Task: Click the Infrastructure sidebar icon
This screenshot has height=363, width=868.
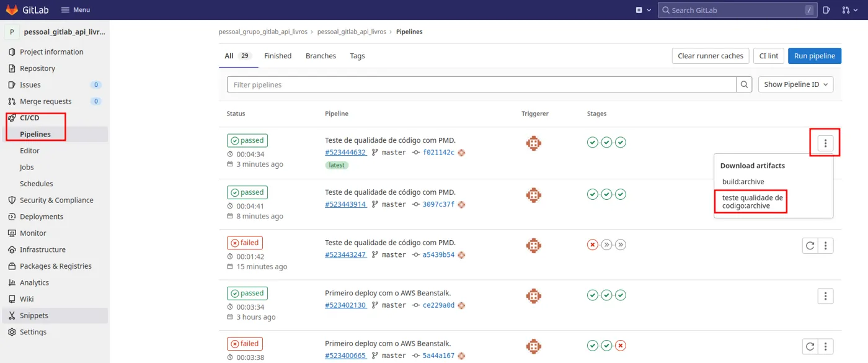Action: click(x=12, y=249)
